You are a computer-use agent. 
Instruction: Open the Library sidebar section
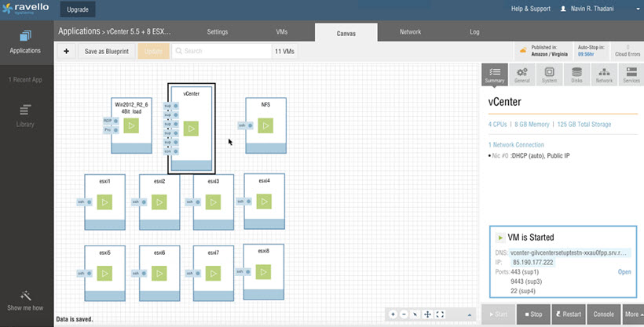pos(25,116)
